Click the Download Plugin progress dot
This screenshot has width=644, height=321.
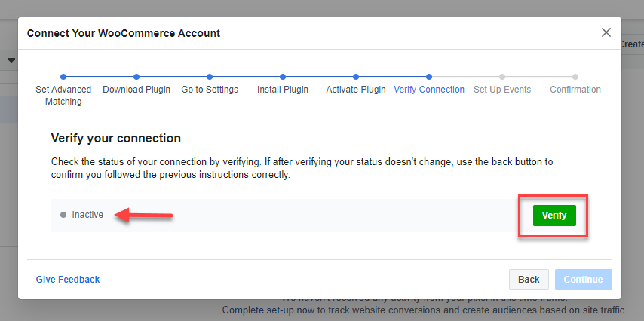click(136, 77)
